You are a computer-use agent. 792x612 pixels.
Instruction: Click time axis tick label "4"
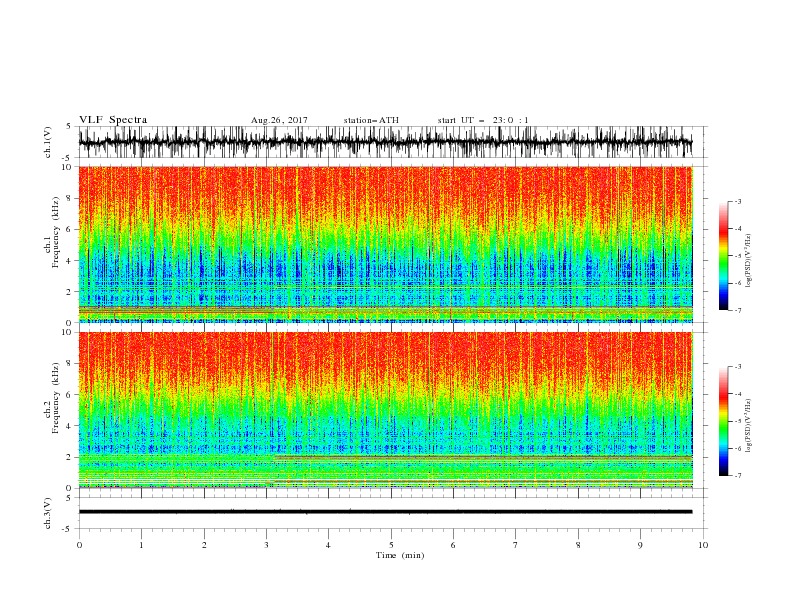(328, 545)
